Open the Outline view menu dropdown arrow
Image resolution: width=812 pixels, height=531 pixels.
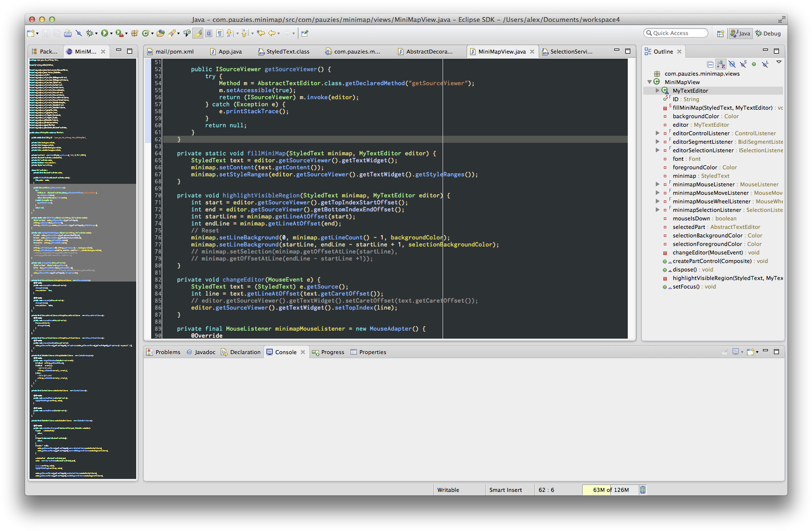tap(778, 62)
